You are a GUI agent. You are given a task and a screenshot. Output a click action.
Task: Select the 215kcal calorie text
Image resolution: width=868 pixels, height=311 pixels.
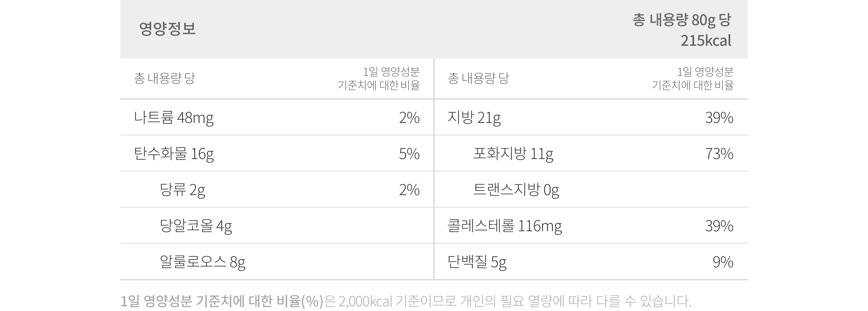tap(706, 41)
